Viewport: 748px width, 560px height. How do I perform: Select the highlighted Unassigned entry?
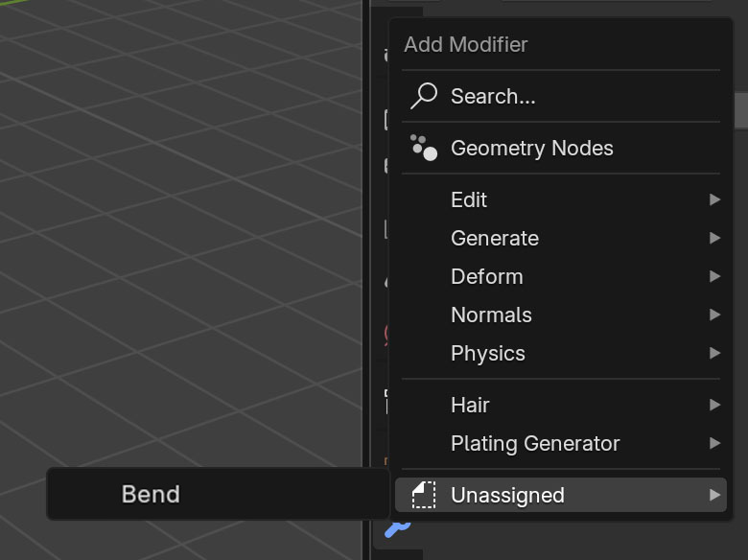(x=561, y=495)
